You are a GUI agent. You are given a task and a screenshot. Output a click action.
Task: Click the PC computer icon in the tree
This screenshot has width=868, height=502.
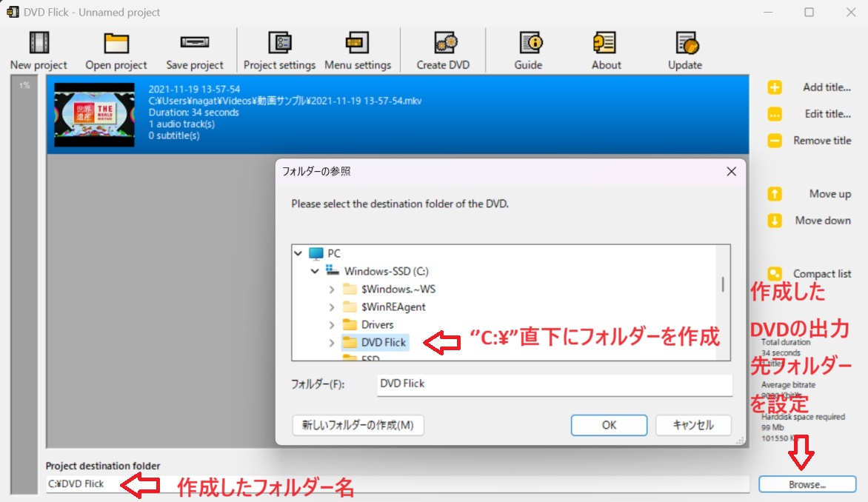(316, 253)
